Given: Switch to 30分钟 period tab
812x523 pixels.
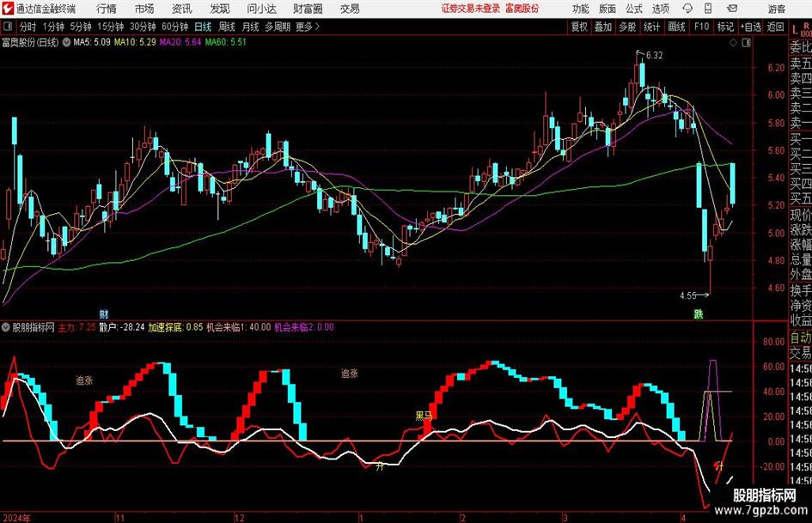Looking at the screenshot, I should (143, 27).
